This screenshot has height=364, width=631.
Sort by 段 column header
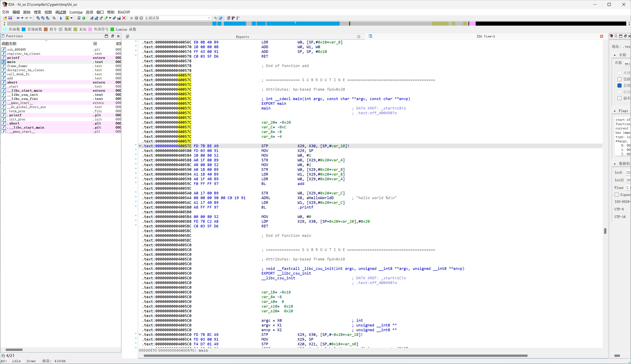[x=103, y=43]
